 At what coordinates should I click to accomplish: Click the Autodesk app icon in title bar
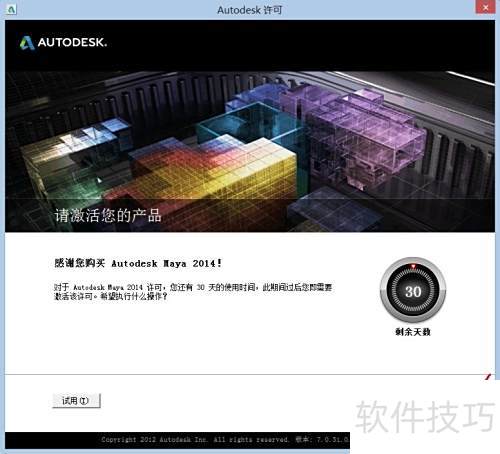(x=11, y=9)
